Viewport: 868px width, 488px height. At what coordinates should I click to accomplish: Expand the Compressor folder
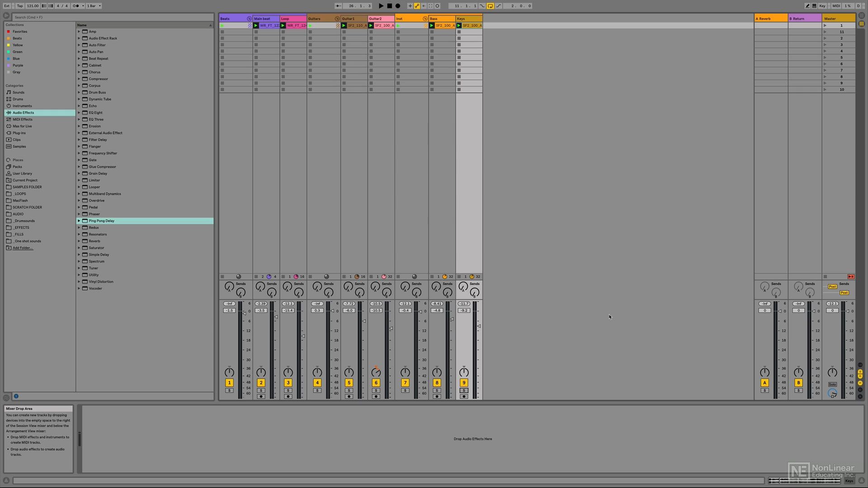click(x=79, y=79)
